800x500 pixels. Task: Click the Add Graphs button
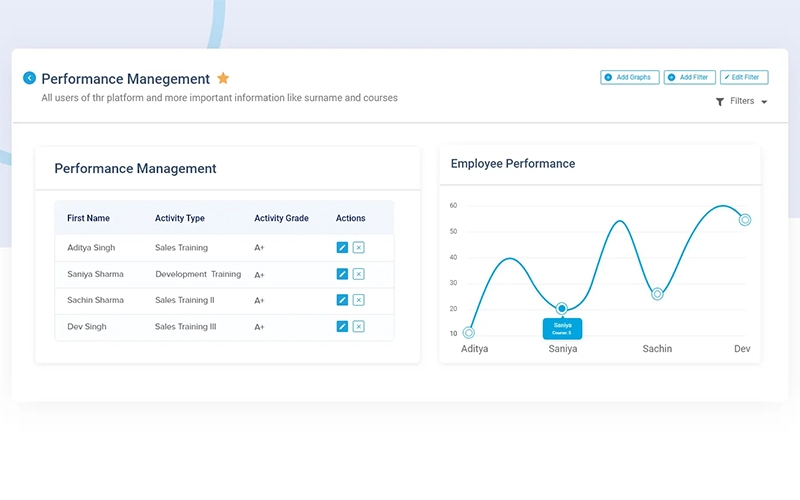click(x=629, y=77)
